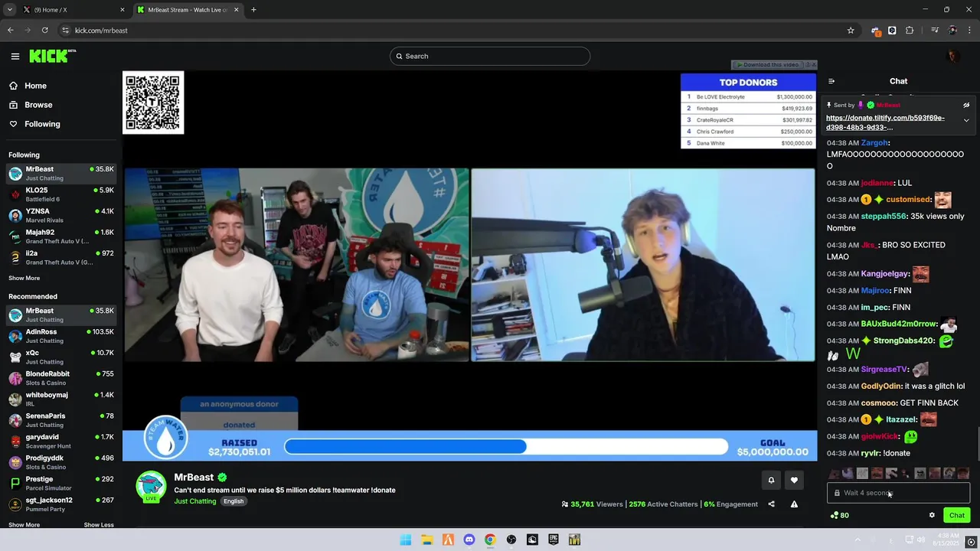Open Majah92 channel in Following list
Screen dimensions: 980x551
61,236
